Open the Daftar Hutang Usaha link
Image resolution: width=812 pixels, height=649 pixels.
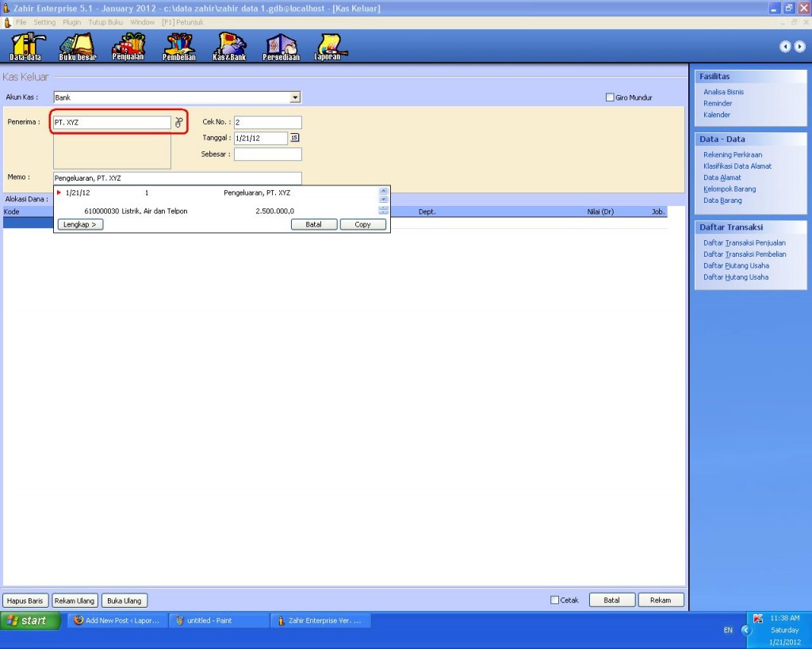[735, 277]
